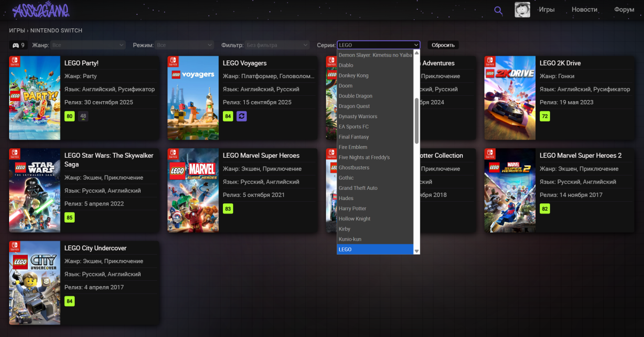The height and width of the screenshot is (337, 644).
Task: Choose Hollow Knight series option
Action: click(x=375, y=218)
